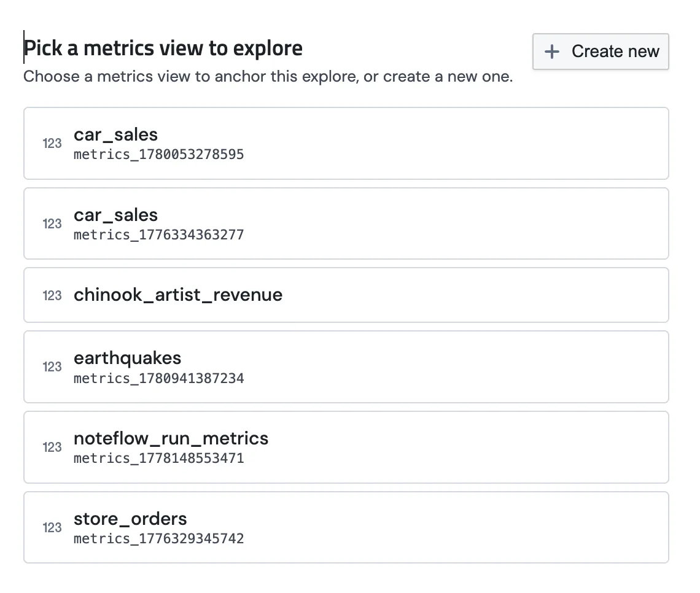Image resolution: width=700 pixels, height=593 pixels.
Task: Click the 123 icon beside metrics_1780053278595
Action: point(52,143)
